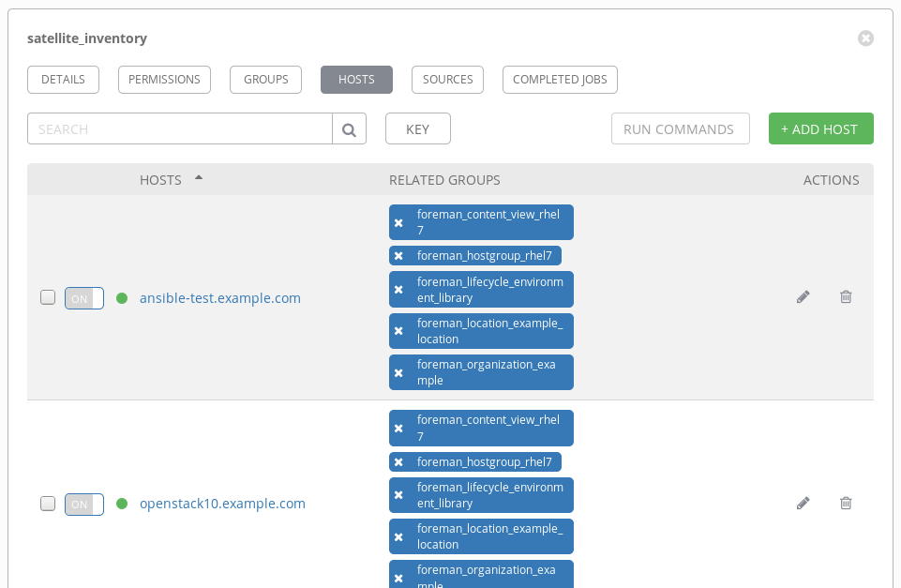Tick the openstack10.example.com checkbox
The height and width of the screenshot is (588, 901).
(x=48, y=504)
